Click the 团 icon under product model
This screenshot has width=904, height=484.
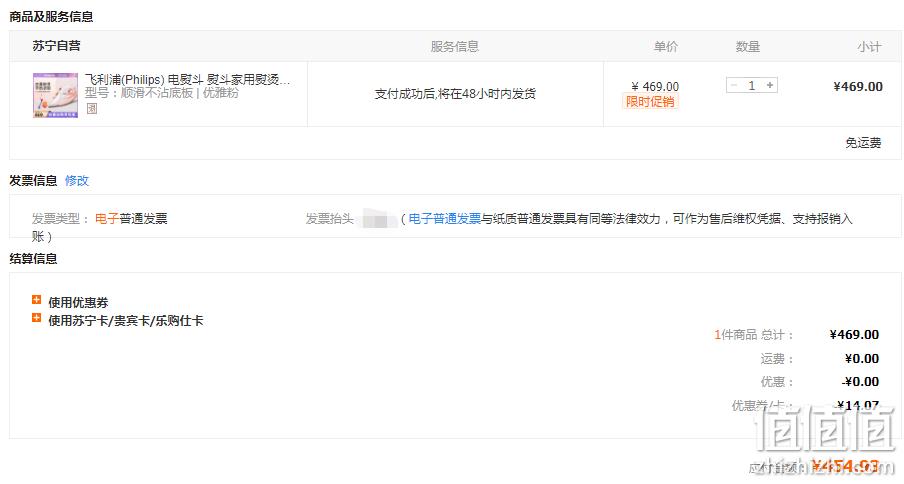[92, 108]
